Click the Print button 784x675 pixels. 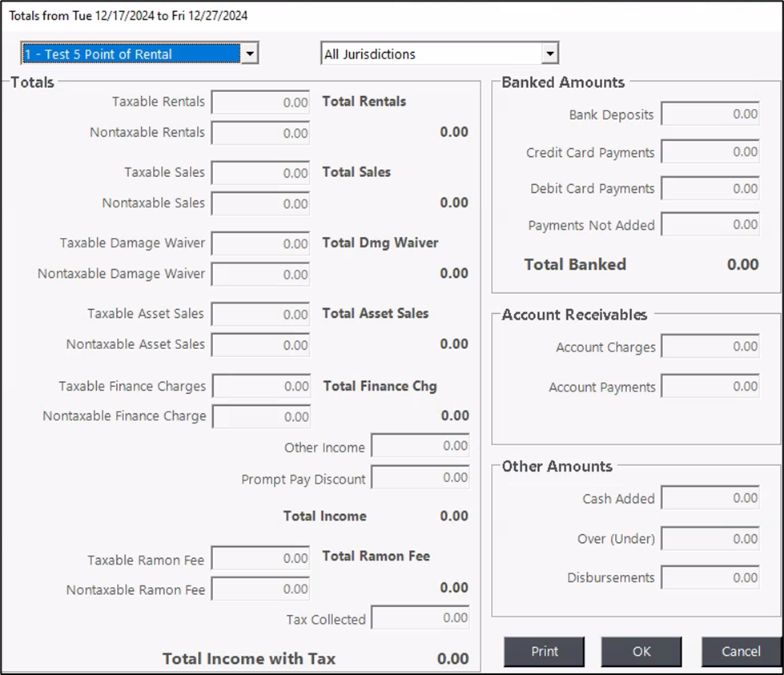pos(545,651)
